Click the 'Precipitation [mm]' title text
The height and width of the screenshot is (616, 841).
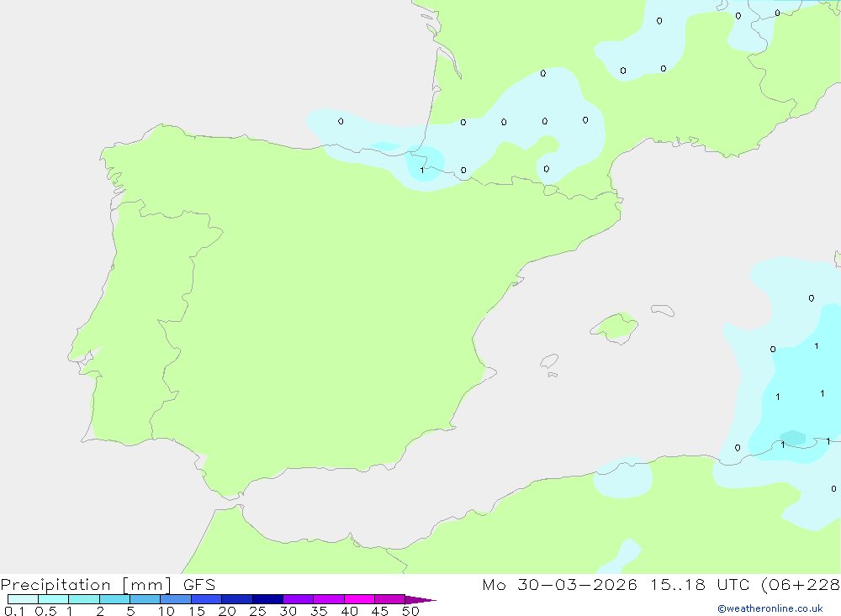[87, 585]
